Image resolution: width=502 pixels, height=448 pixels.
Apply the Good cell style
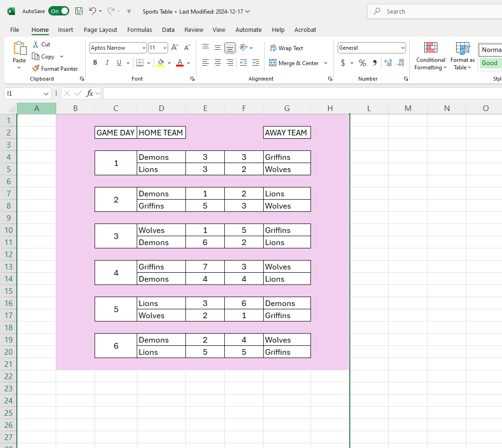490,63
